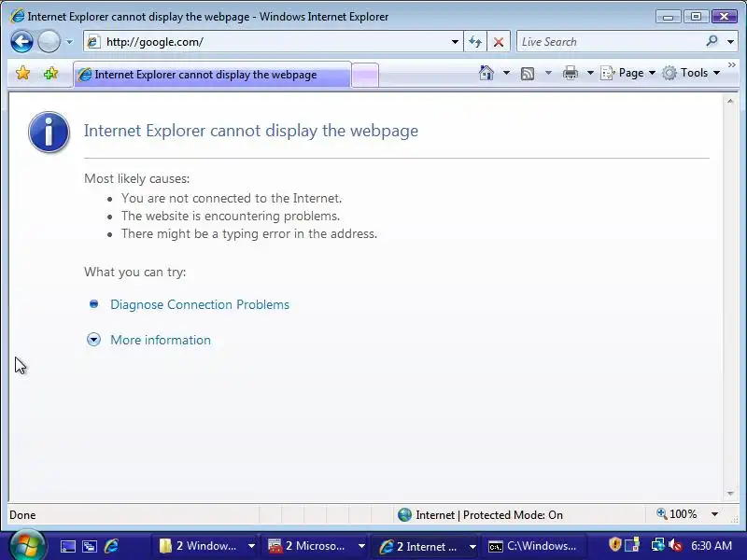Viewport: 747px width, 560px height.
Task: Click the address bar with google.com URL
Action: [267, 42]
